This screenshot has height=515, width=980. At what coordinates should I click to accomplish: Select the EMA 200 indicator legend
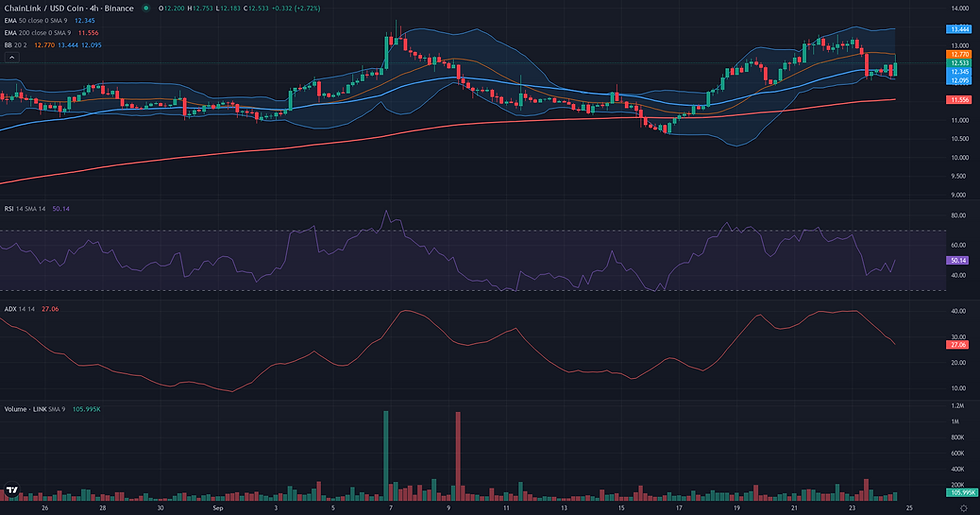[x=51, y=32]
